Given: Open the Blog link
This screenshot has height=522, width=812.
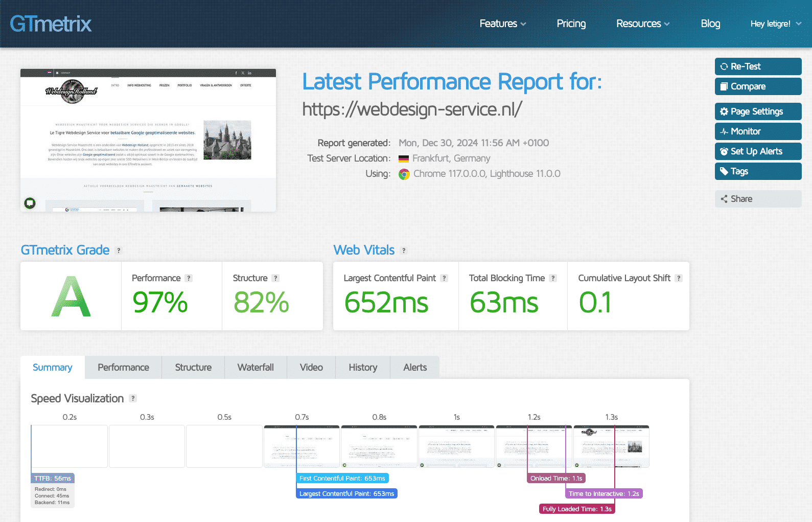Looking at the screenshot, I should click(710, 24).
